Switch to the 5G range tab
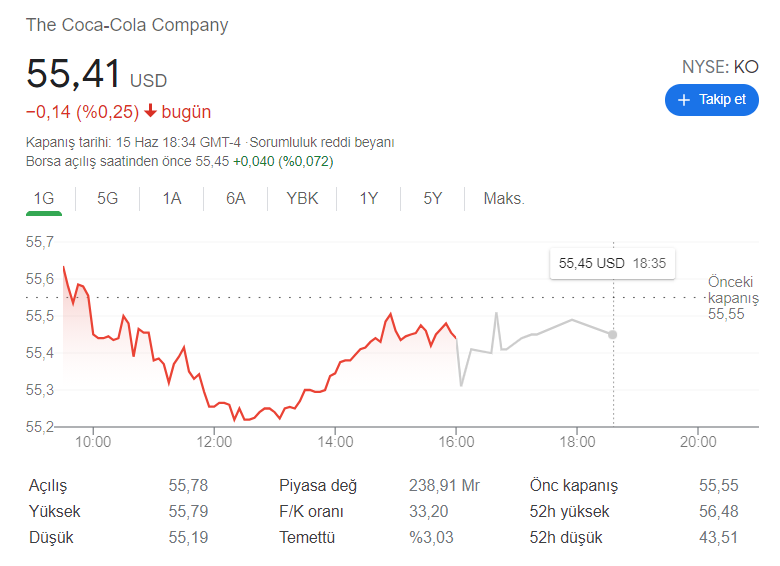The image size is (780, 566). [107, 198]
